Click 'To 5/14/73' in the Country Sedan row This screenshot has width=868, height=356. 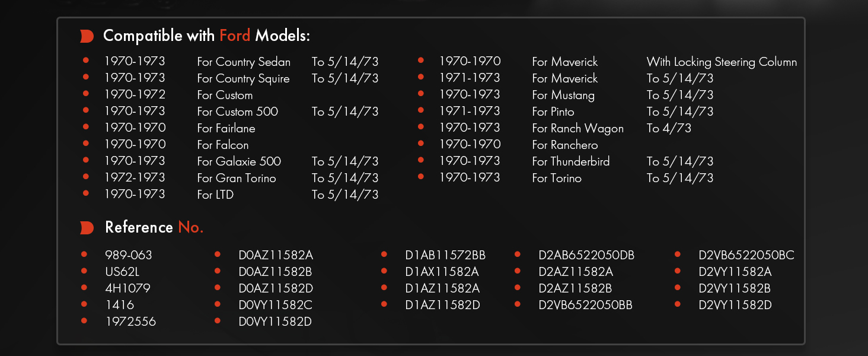tap(345, 62)
